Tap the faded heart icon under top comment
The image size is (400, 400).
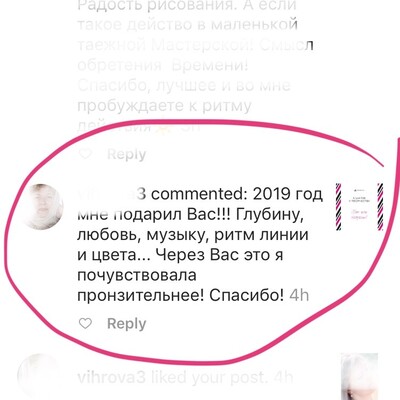pos(85,154)
